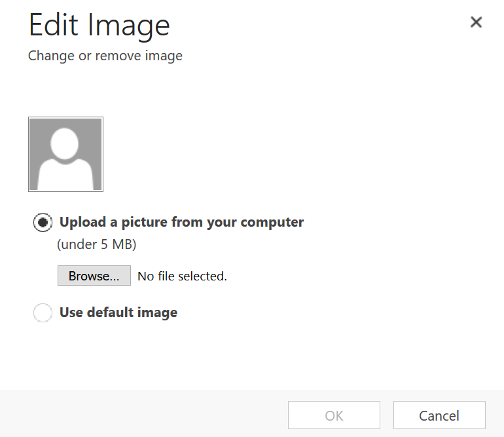Image resolution: width=504 pixels, height=437 pixels.
Task: Cancel the image edit dialog
Action: (x=439, y=415)
